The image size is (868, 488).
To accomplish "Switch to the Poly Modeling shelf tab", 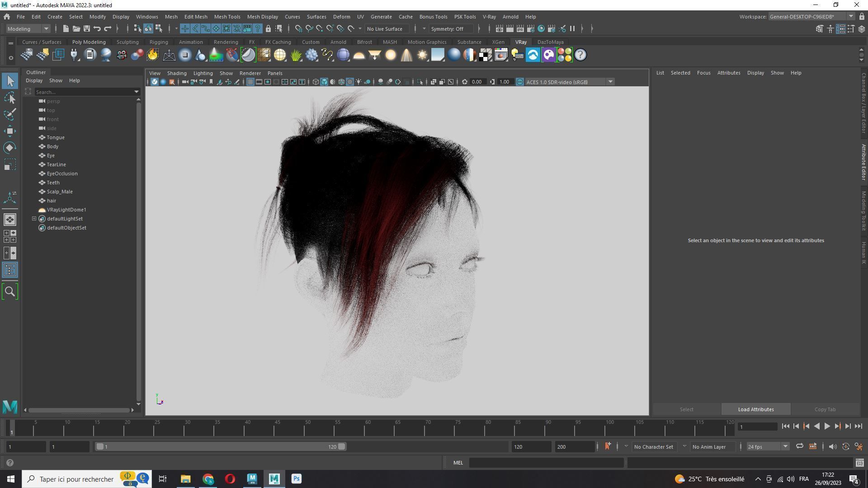I will pos(89,42).
